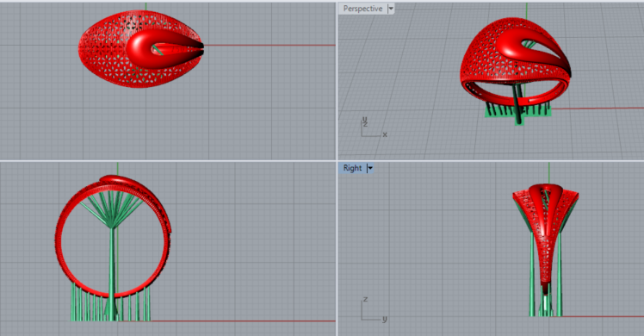Open the Perspective viewport dropdown arrow

[391, 9]
